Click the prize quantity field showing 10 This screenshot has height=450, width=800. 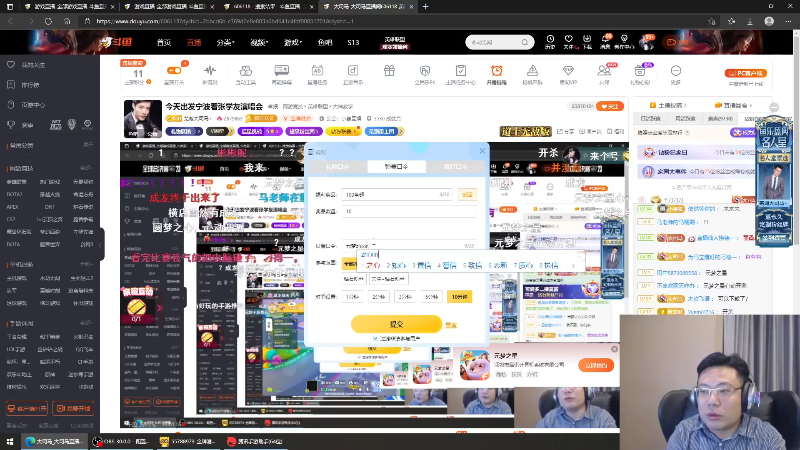pyautogui.click(x=409, y=211)
